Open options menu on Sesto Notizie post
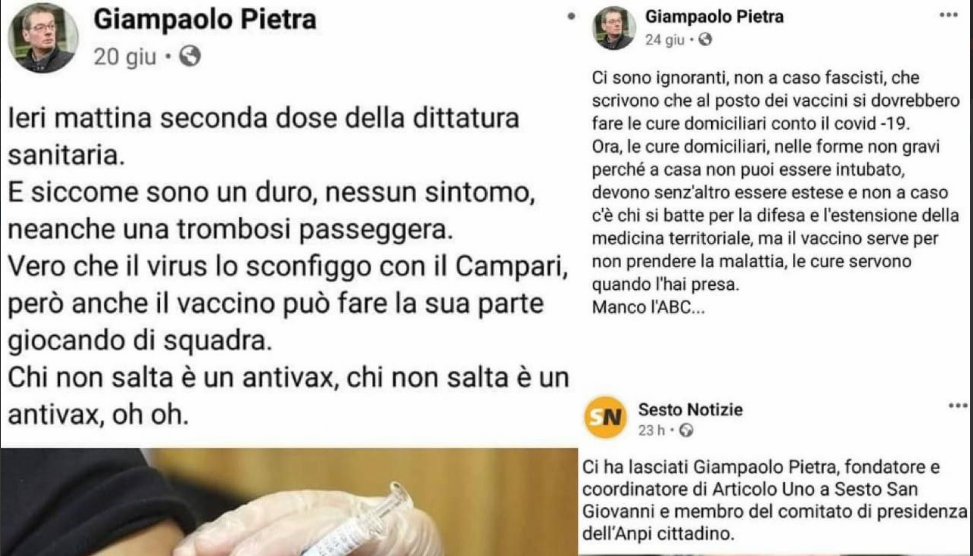The height and width of the screenshot is (556, 973). coord(957,406)
